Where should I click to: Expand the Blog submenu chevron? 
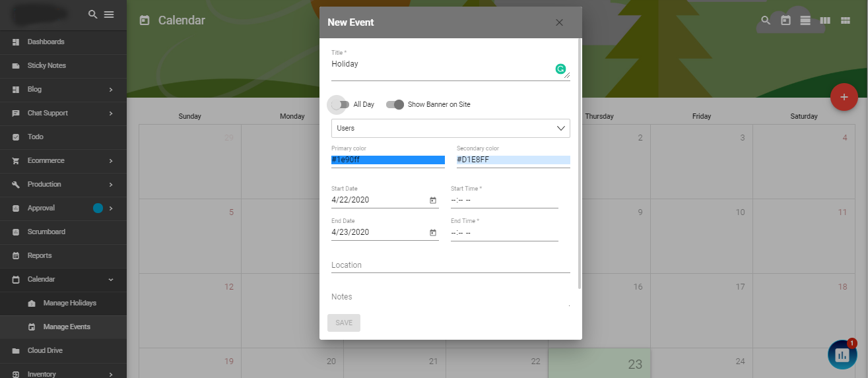111,90
